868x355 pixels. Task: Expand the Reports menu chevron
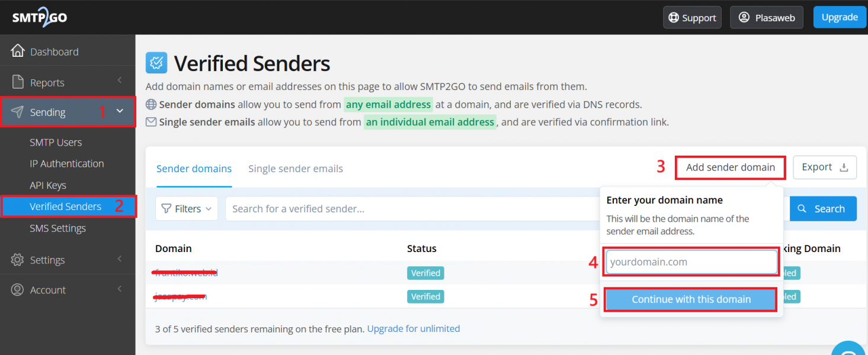pos(120,80)
